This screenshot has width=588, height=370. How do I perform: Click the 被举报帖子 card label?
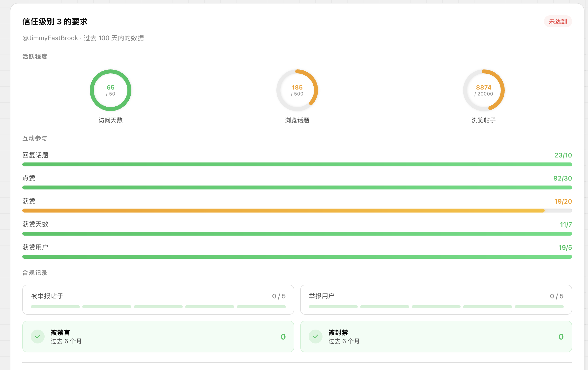tap(47, 296)
